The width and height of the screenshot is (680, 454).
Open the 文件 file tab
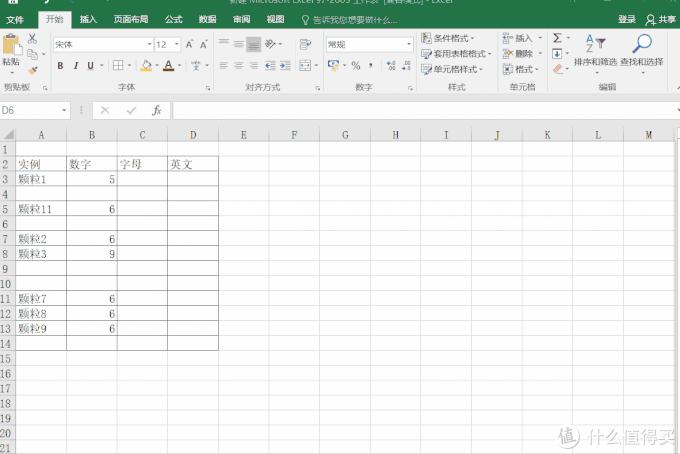click(15, 20)
